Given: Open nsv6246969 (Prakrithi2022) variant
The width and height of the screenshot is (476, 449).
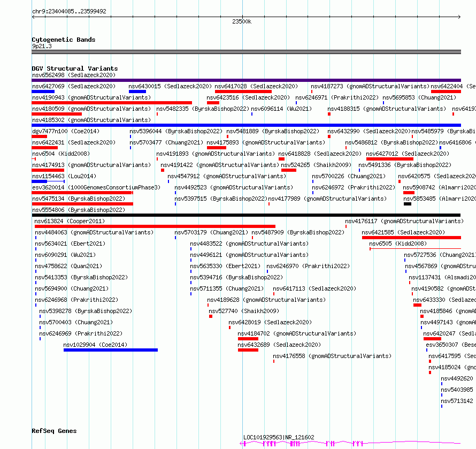Looking at the screenshot, I should 81,333.
